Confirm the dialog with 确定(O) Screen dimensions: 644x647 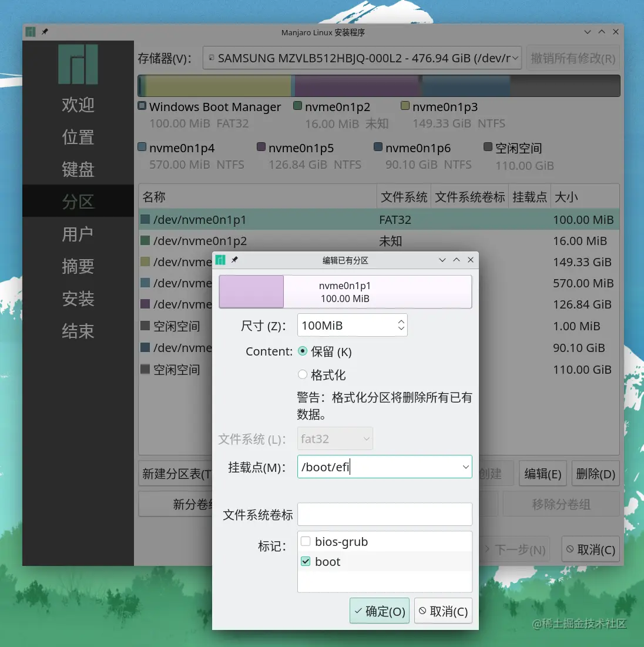(380, 611)
